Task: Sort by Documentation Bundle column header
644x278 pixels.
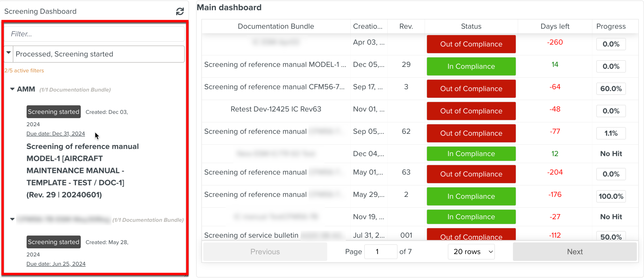Action: click(276, 26)
